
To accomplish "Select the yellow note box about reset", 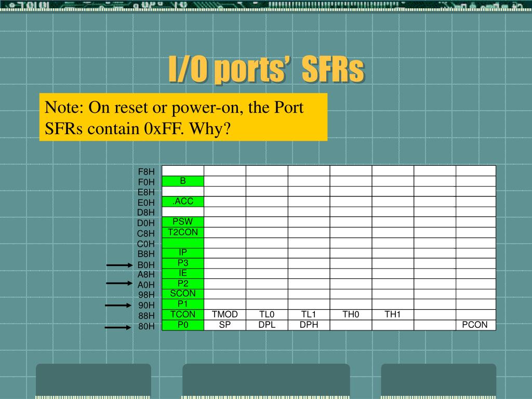I will pyautogui.click(x=183, y=117).
